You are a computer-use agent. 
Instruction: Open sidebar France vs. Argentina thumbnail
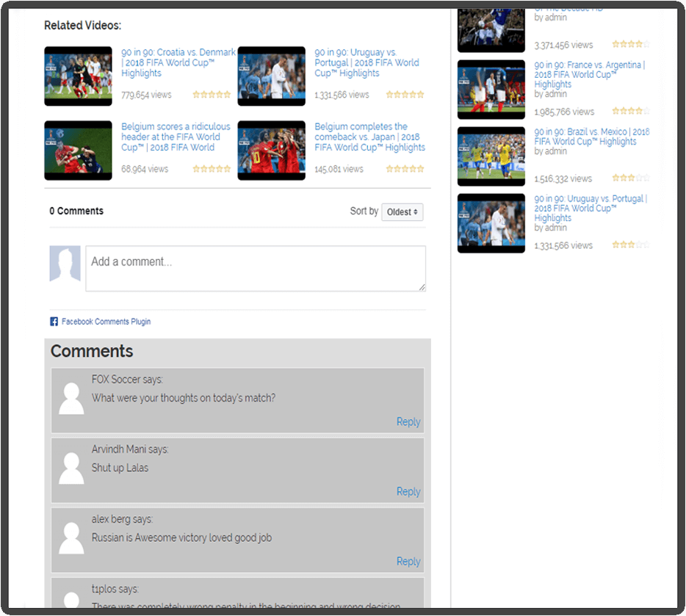pos(491,90)
